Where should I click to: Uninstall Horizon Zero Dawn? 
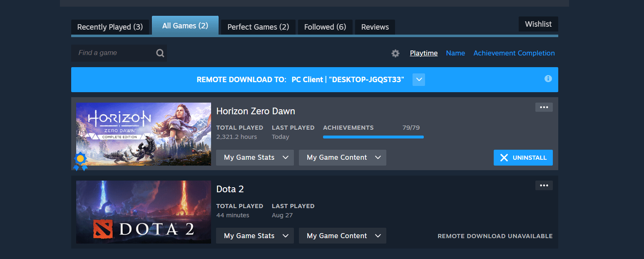(523, 158)
